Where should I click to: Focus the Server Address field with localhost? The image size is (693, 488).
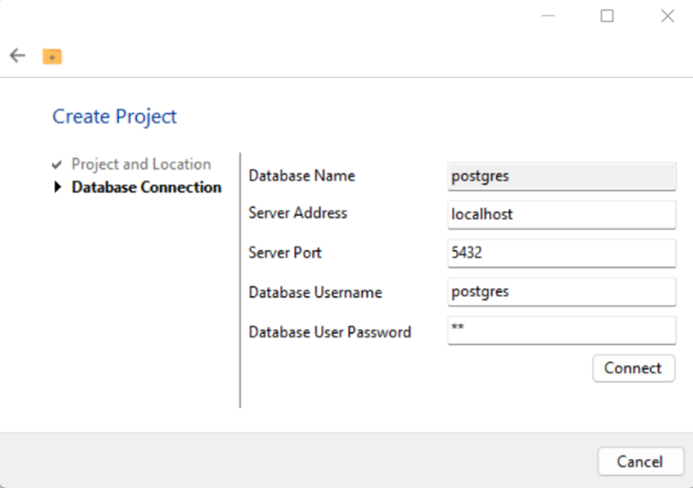(x=562, y=215)
